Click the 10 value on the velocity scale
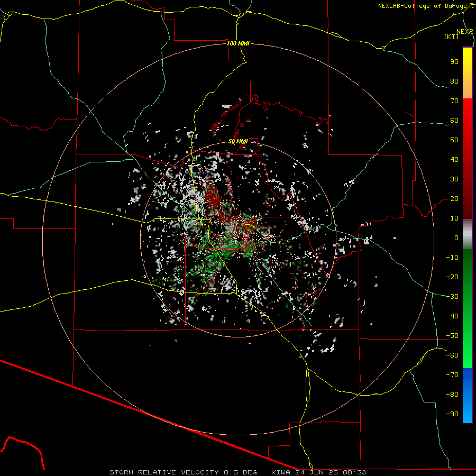Screen dimensions: 476x476 (x=454, y=218)
